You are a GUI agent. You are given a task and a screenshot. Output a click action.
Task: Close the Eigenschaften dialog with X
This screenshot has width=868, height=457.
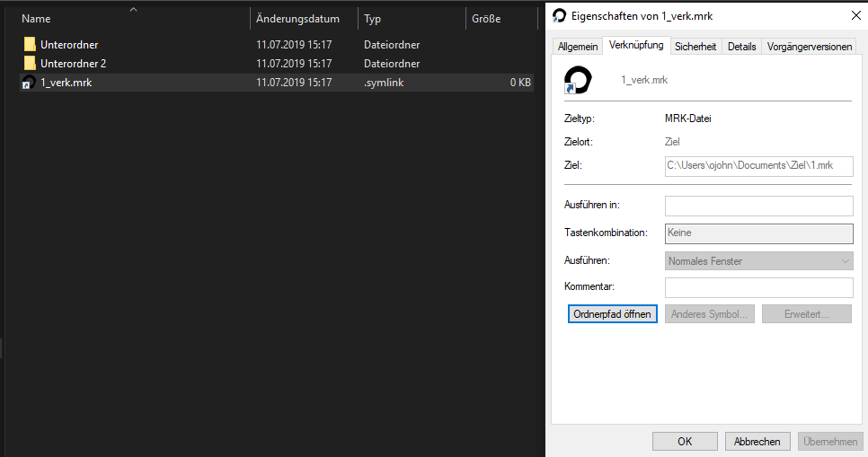coord(855,15)
